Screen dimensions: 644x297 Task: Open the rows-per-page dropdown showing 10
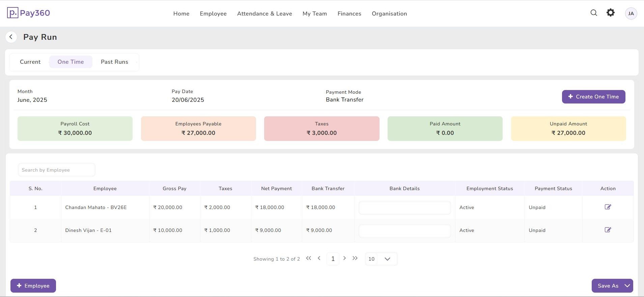pyautogui.click(x=381, y=259)
